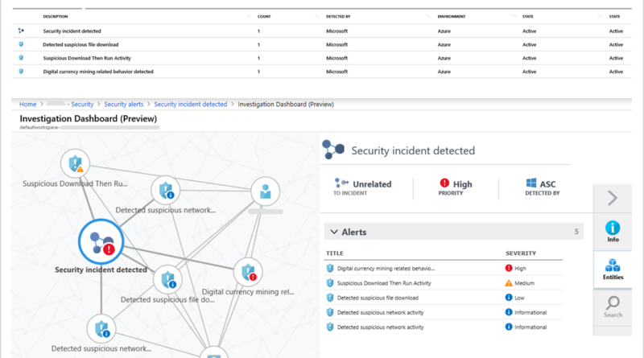Sort table by Environment column arrow

tap(514, 16)
